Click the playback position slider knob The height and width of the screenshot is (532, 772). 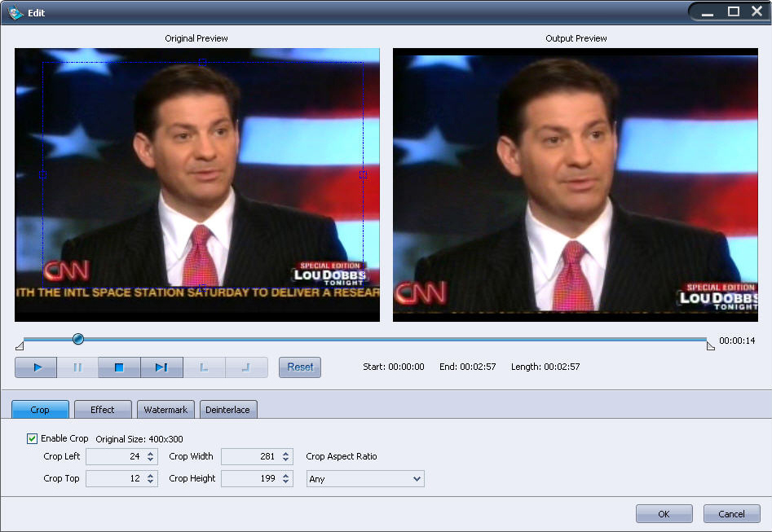click(x=78, y=339)
